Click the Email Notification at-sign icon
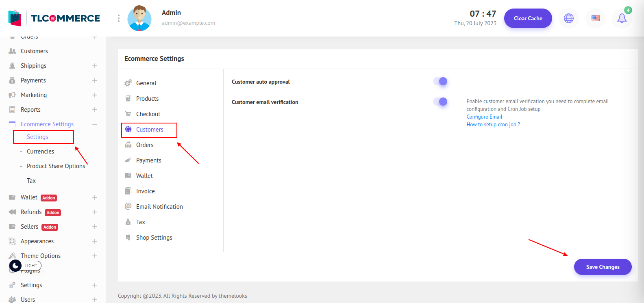Screen dimensions: 644x303 (128, 206)
